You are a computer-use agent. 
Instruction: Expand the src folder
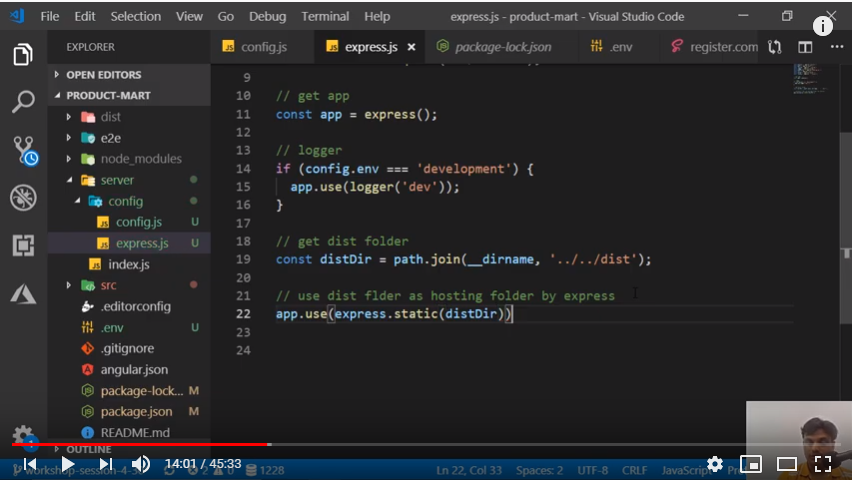point(107,285)
